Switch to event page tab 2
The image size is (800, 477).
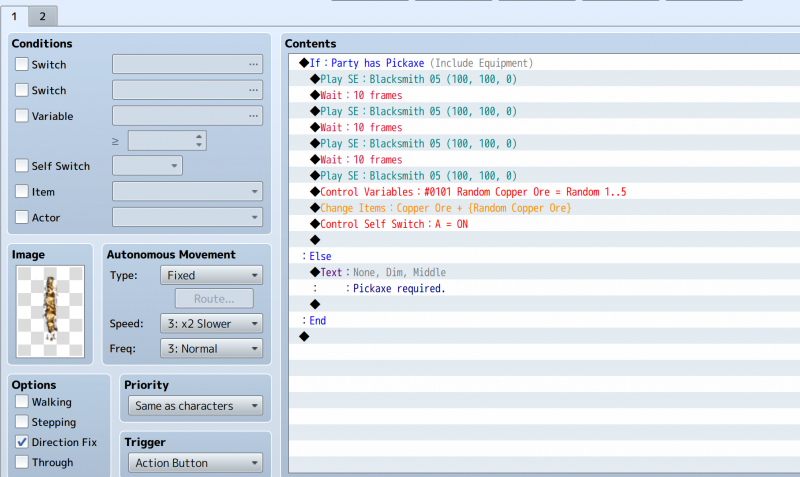coord(42,16)
